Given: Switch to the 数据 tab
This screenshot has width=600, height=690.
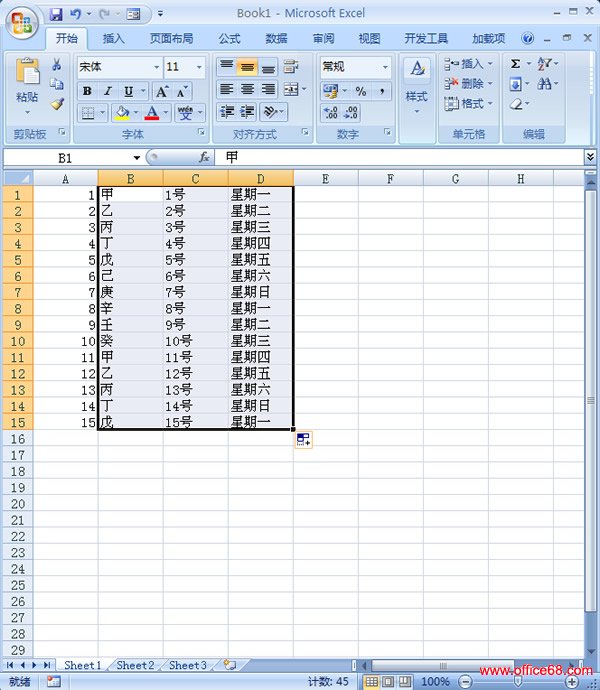Looking at the screenshot, I should (x=276, y=39).
